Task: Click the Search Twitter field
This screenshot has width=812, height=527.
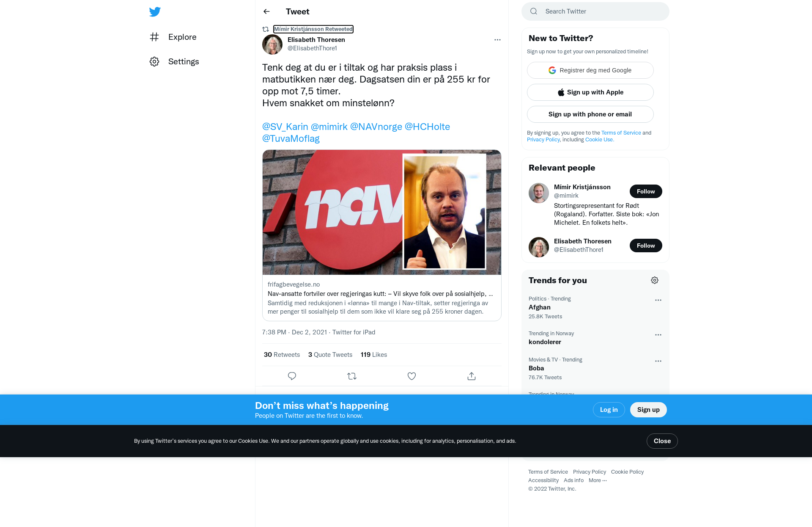Action: coord(595,11)
